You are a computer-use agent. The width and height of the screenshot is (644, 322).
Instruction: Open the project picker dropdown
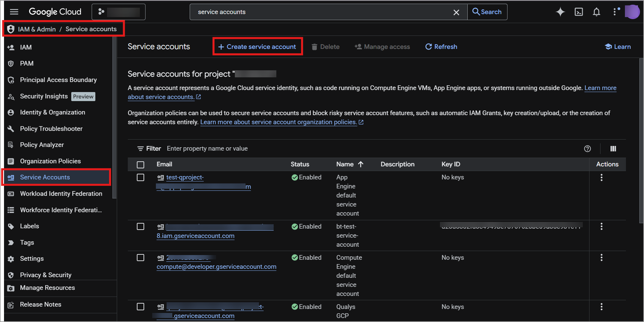118,12
